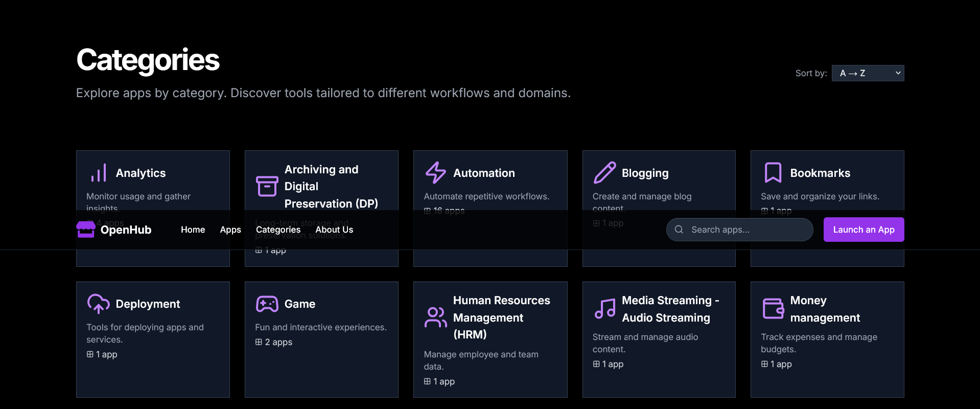Click the Archiving box icon
Viewport: 980px width, 409px height.
267,187
